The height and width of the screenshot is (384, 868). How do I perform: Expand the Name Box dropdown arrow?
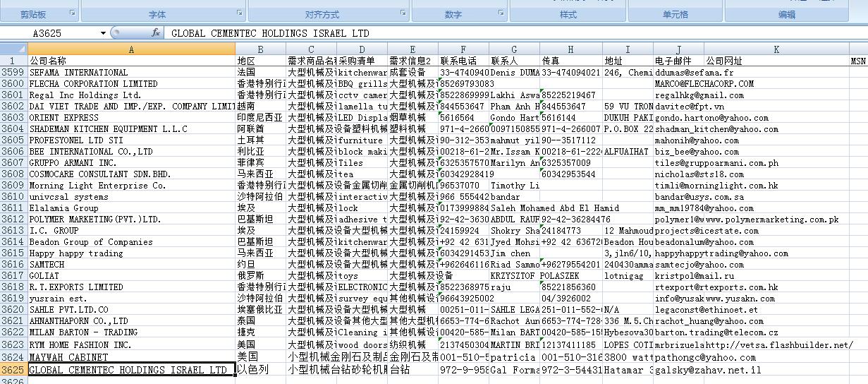click(104, 33)
